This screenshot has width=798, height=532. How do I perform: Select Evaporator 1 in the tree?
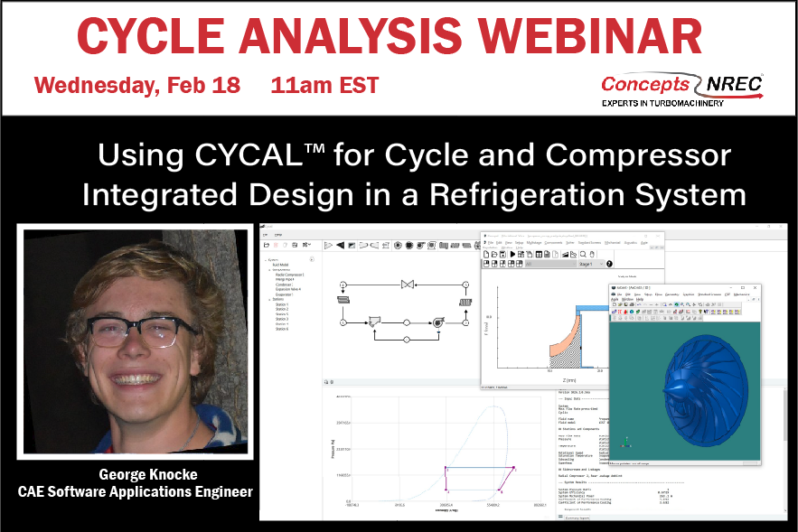pos(284,294)
